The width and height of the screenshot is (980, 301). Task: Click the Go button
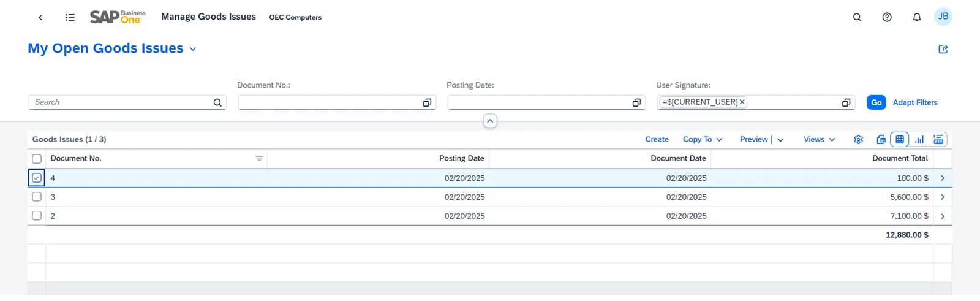876,102
